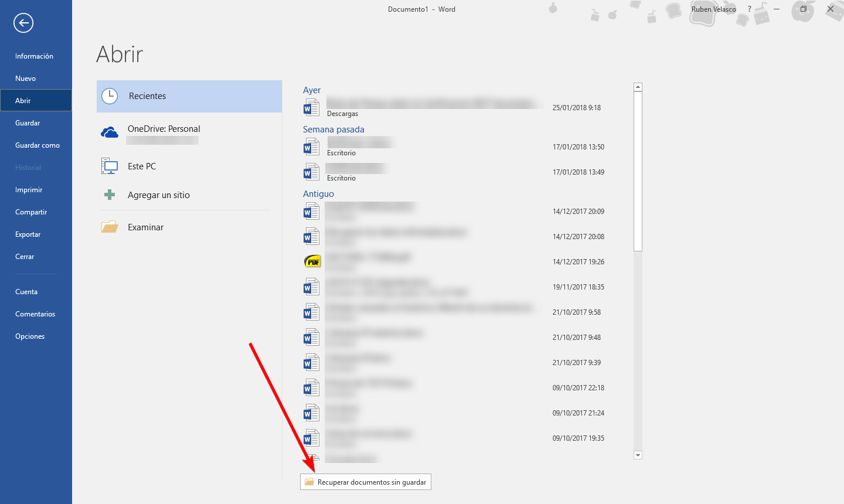The image size is (844, 504).
Task: Open the Word file icon dated 09/10/2017 19:35
Action: click(x=311, y=438)
